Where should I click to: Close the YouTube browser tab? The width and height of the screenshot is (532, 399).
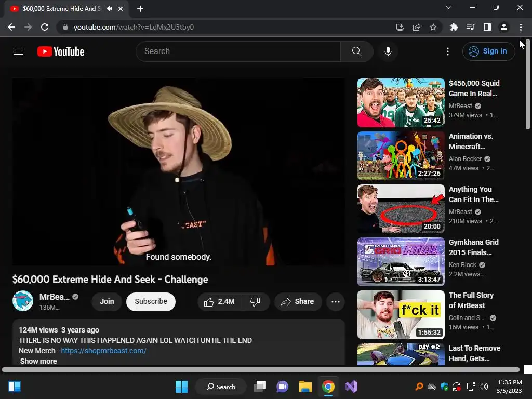pyautogui.click(x=121, y=9)
